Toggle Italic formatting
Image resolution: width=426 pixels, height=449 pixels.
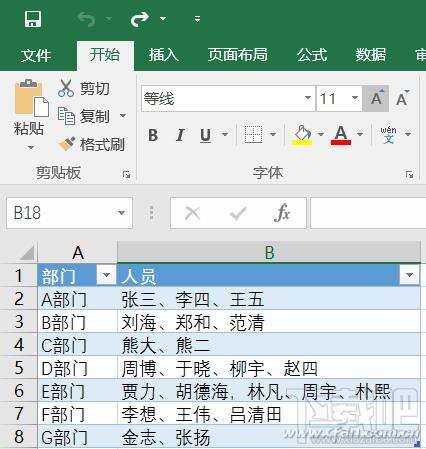click(x=180, y=135)
